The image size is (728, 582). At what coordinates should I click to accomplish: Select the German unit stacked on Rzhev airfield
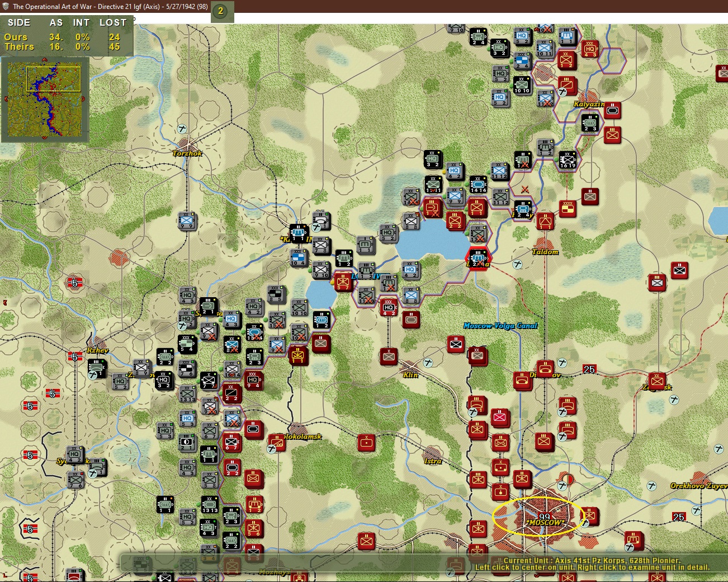97,369
